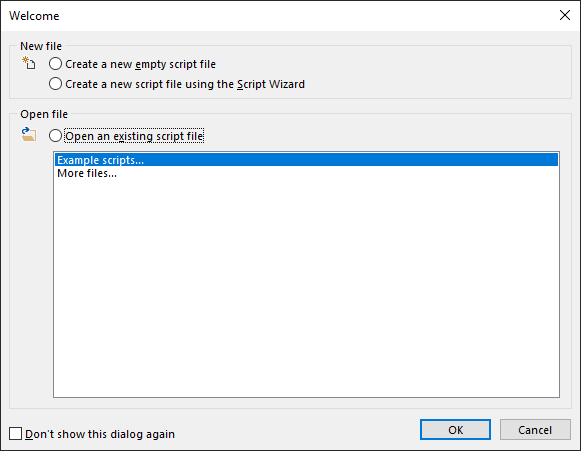Click the 'Don't show this dialog again' label text
581x451 pixels.
coord(100,434)
